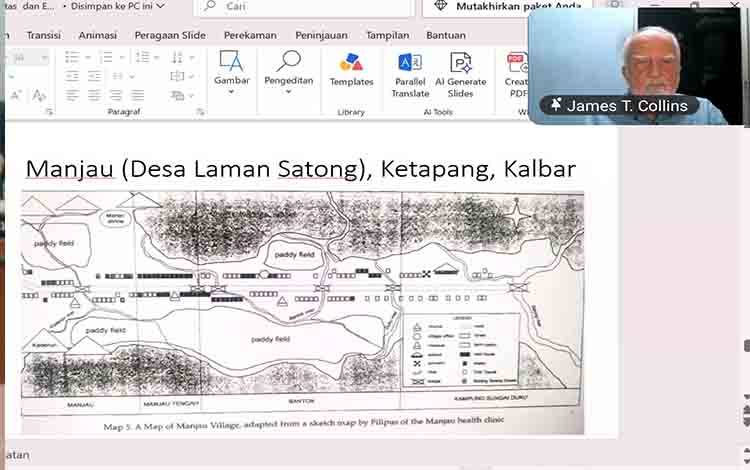Expand the Columns dropdown arrow
Image resolution: width=750 pixels, height=470 pixels.
pyautogui.click(x=132, y=77)
